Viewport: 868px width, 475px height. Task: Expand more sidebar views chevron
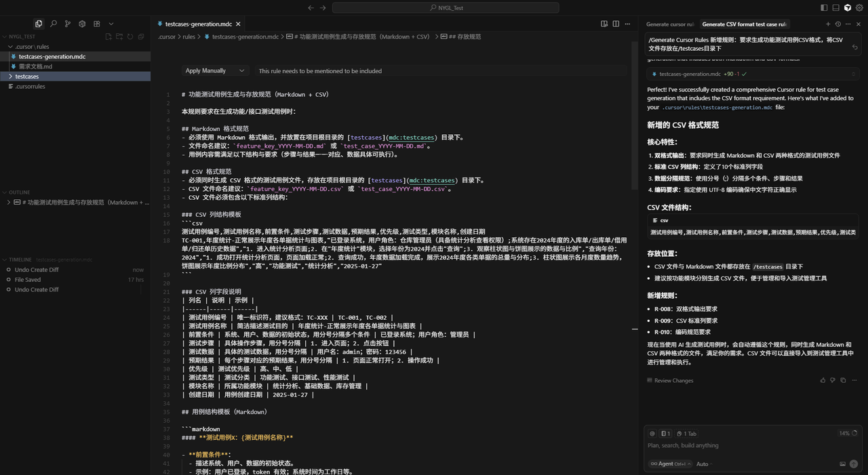click(x=111, y=24)
